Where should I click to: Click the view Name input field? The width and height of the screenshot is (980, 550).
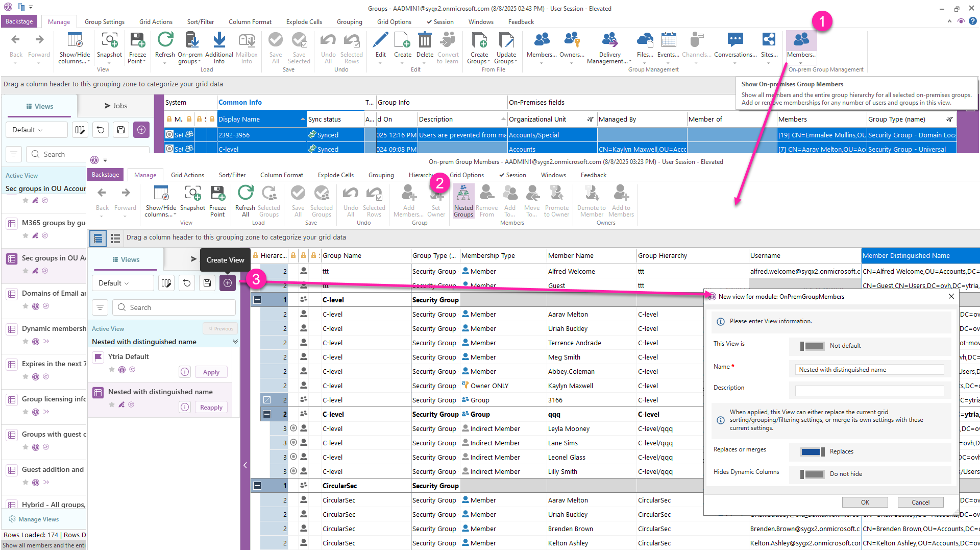869,370
